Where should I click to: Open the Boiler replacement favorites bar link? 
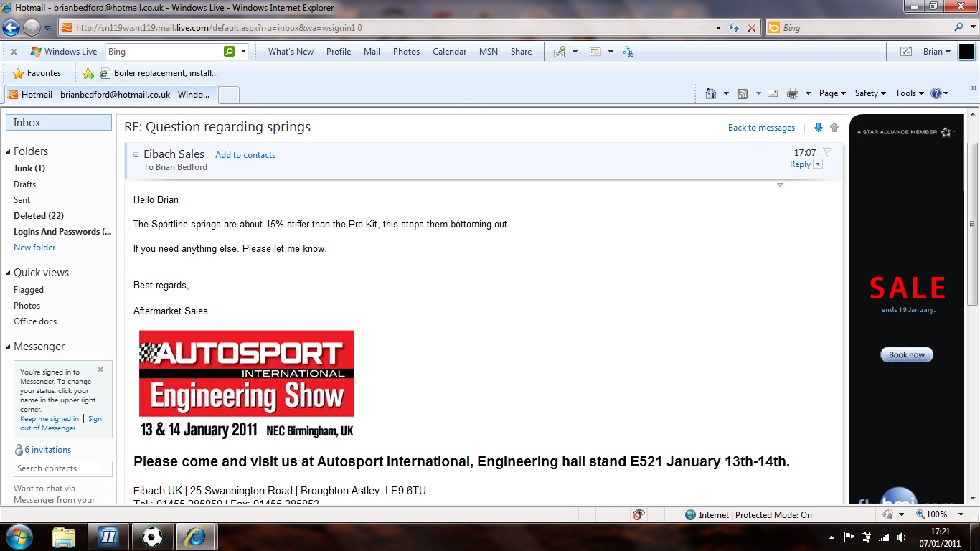pyautogui.click(x=159, y=73)
